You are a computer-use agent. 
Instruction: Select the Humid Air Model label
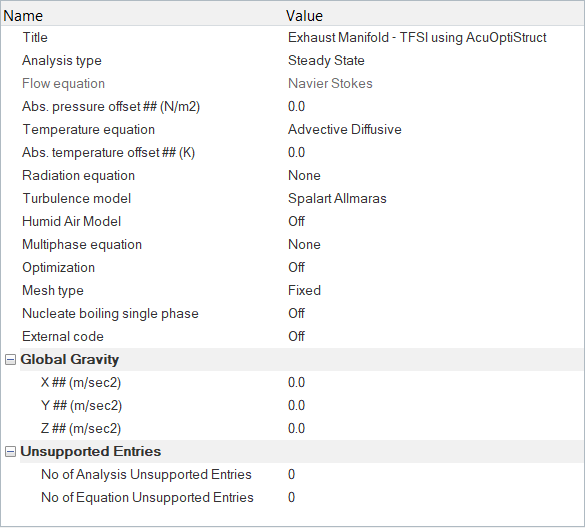point(72,222)
